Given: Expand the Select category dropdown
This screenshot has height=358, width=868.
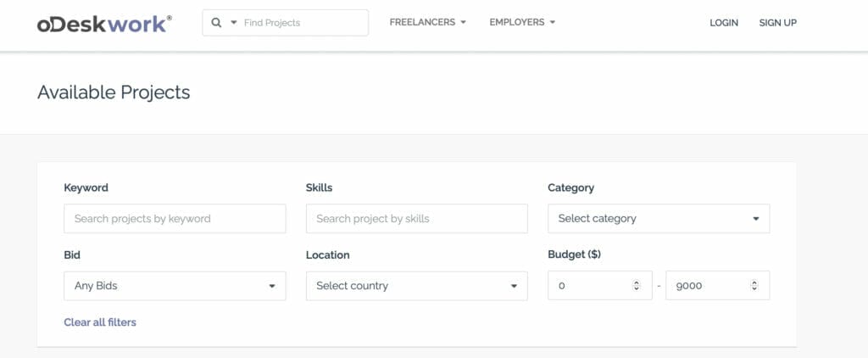Looking at the screenshot, I should click(x=659, y=218).
